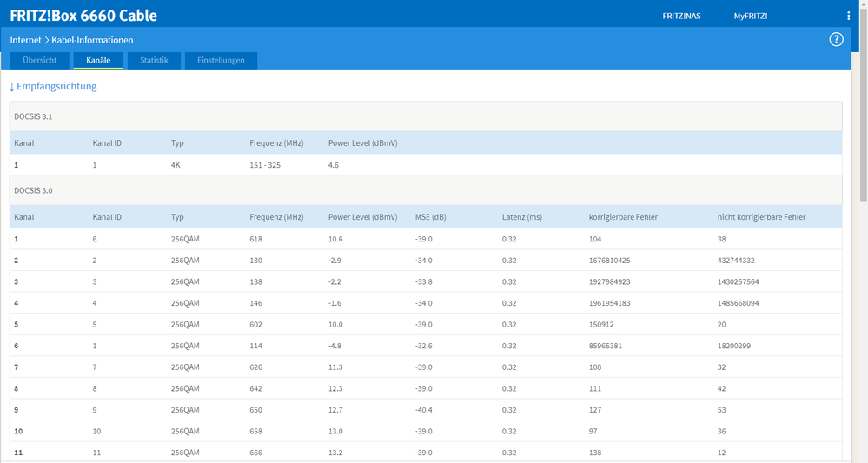Click the Empfangsrichtung down arrow icon

[12, 87]
